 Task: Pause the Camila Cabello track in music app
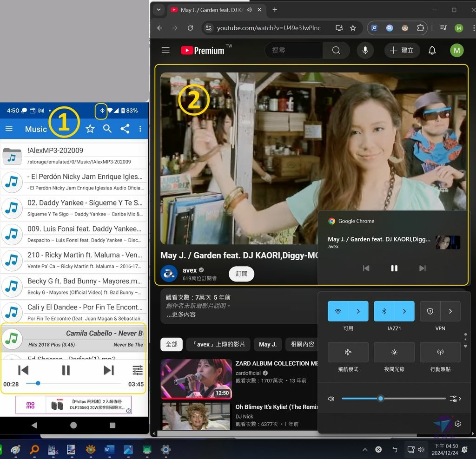[66, 370]
